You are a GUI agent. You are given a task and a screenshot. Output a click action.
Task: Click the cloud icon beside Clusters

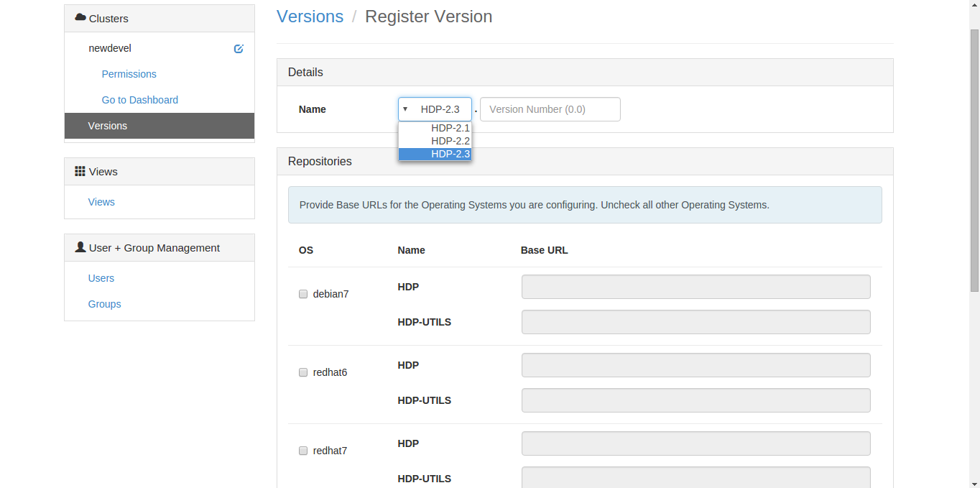coord(80,18)
